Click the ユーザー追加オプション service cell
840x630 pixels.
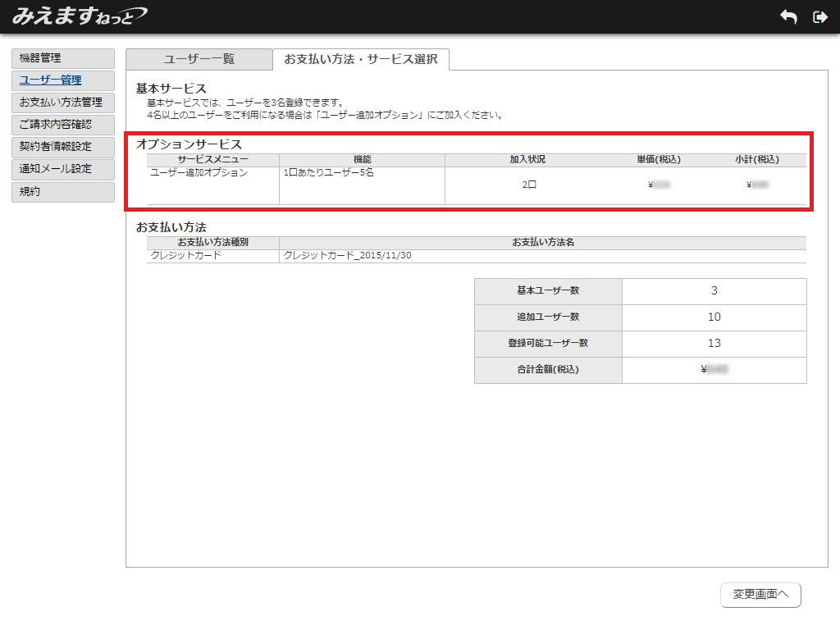(199, 173)
